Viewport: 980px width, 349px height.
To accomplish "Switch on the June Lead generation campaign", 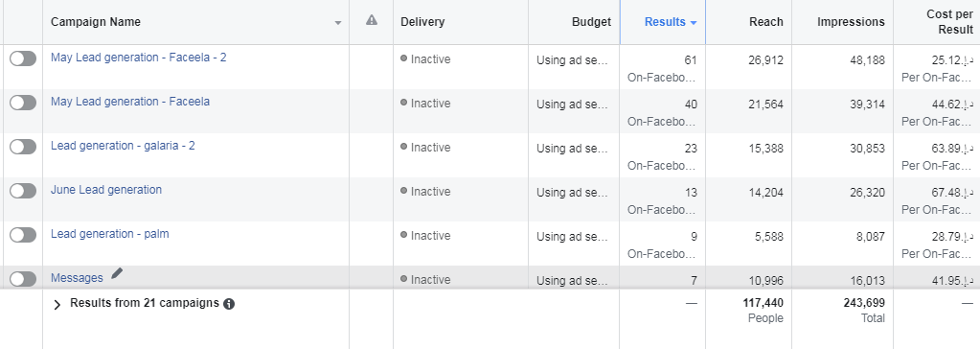I will (22, 191).
